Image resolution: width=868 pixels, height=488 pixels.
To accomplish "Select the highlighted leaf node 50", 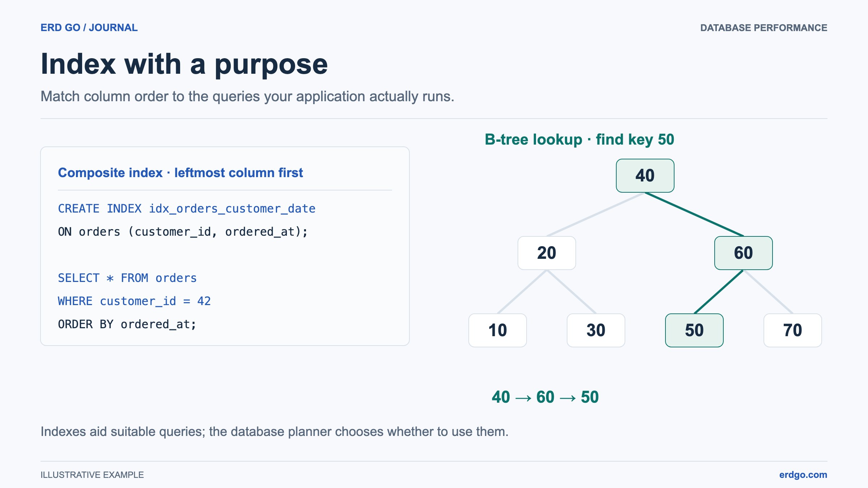I will tap(694, 330).
